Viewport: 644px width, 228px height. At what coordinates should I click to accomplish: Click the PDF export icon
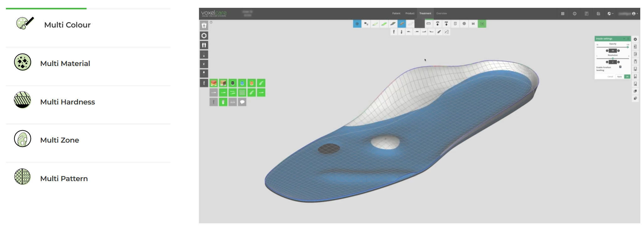coord(446,24)
